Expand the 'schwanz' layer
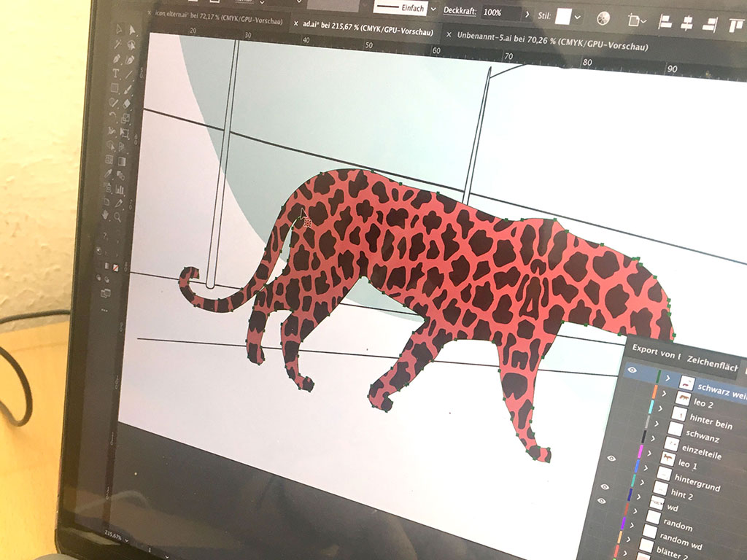747x560 pixels. pos(657,424)
